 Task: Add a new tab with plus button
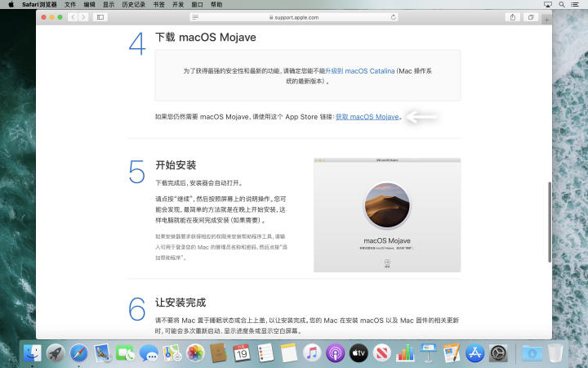546,20
